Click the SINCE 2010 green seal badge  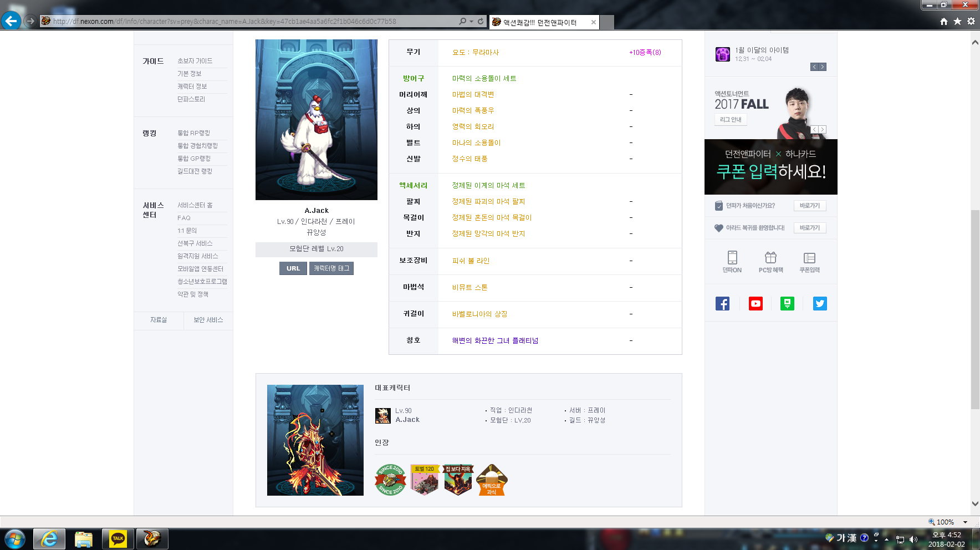pyautogui.click(x=390, y=480)
